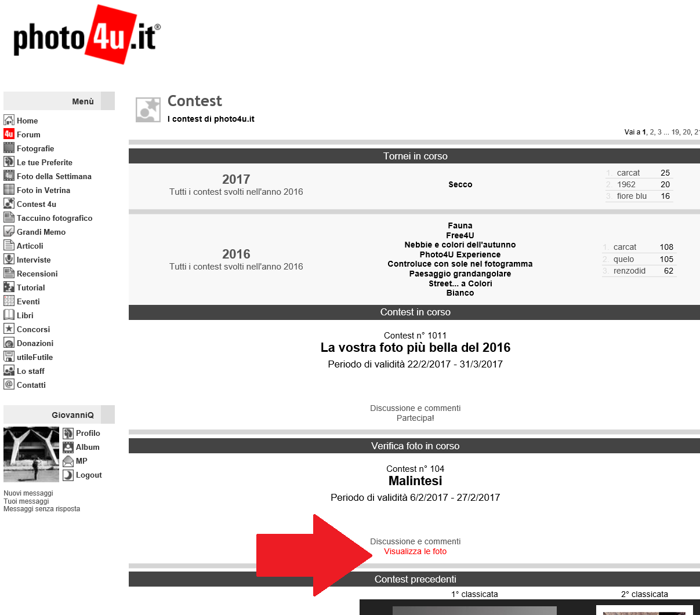The height and width of the screenshot is (615, 700).
Task: Click the Home icon in the sidebar menu
Action: pos(9,120)
